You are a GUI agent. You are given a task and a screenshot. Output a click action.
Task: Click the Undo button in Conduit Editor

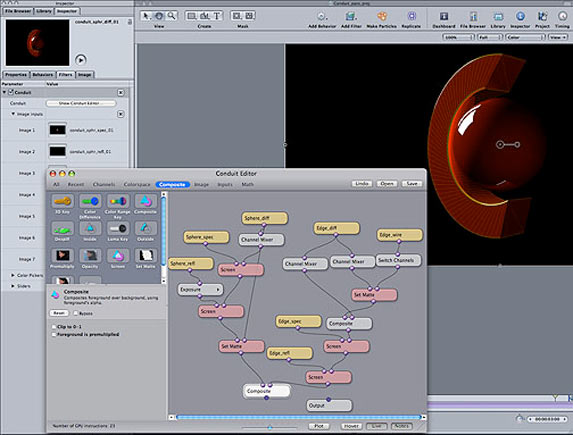(x=362, y=184)
